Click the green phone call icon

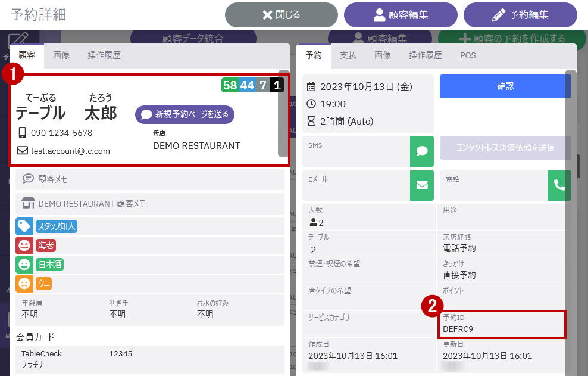click(559, 185)
